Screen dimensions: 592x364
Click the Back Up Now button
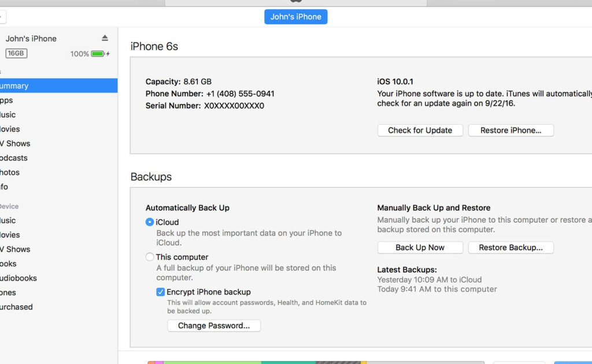pos(420,247)
